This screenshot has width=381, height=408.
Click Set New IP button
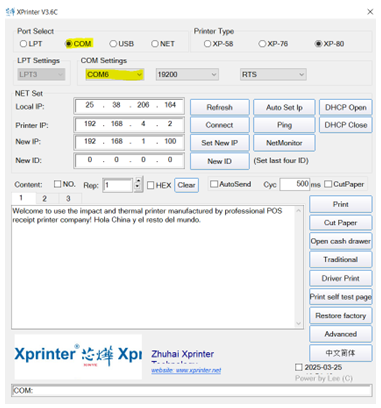pyautogui.click(x=220, y=143)
